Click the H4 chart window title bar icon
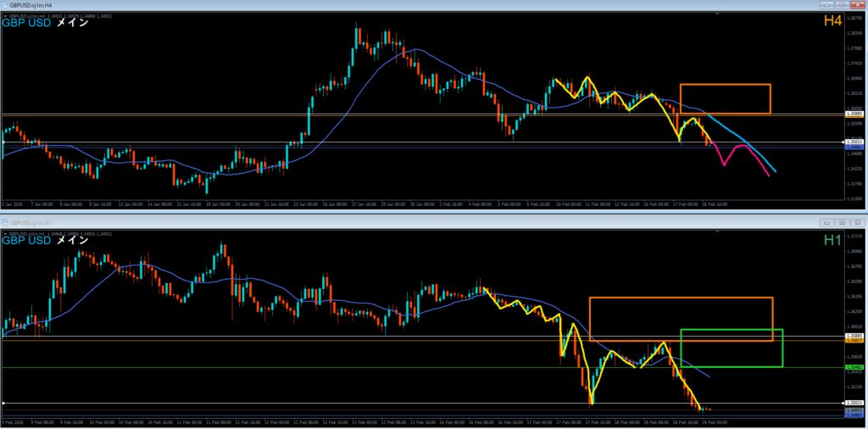The height and width of the screenshot is (429, 868). click(x=4, y=5)
